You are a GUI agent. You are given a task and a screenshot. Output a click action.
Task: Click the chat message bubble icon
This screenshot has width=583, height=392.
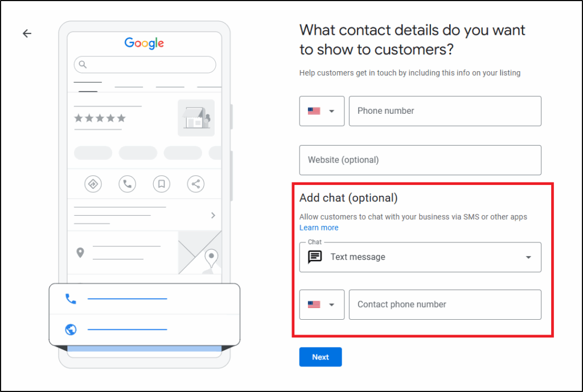tap(314, 257)
